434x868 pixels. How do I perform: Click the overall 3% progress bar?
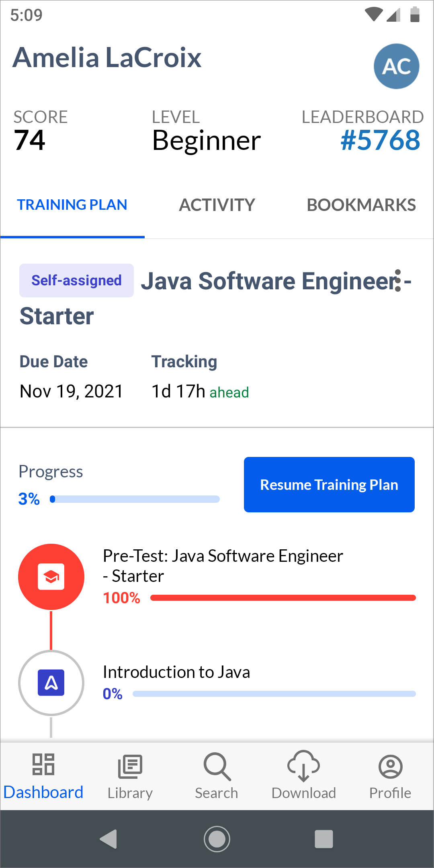[135, 499]
